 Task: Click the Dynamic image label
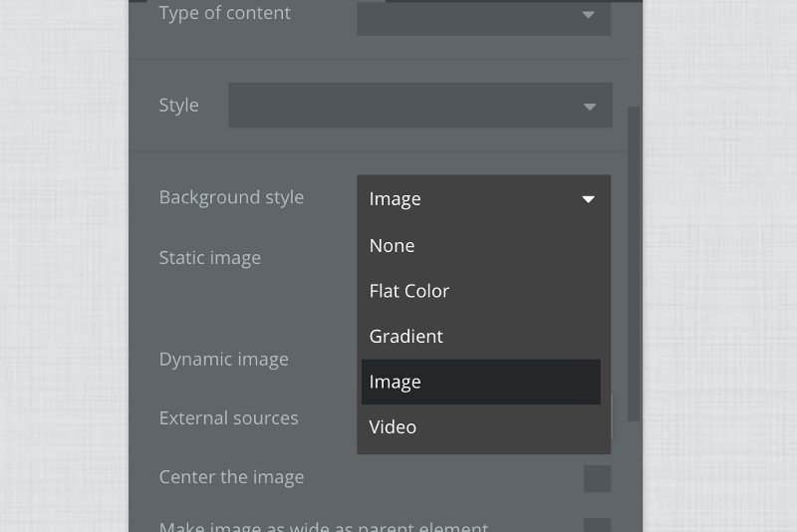tap(223, 360)
